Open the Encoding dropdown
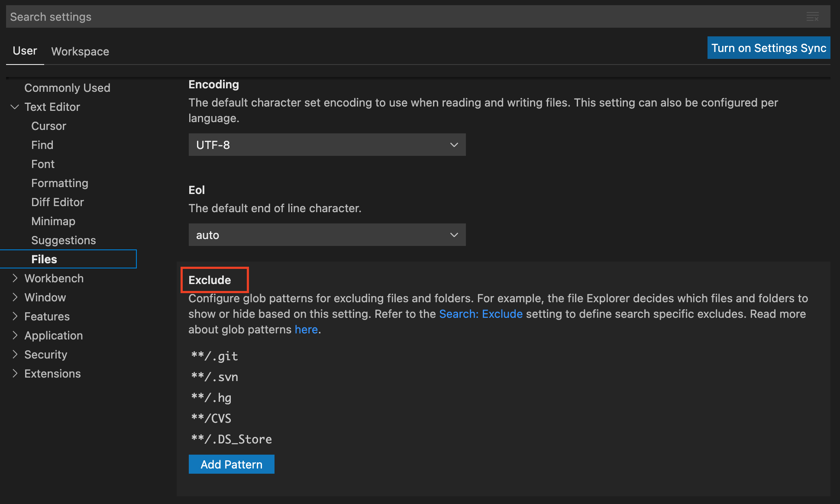Image resolution: width=840 pixels, height=504 pixels. click(326, 144)
